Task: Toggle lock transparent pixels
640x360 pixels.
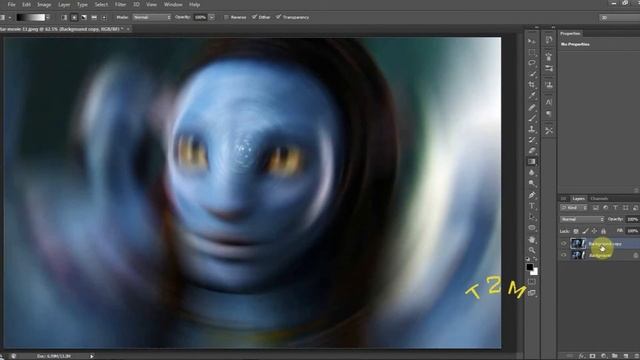Action: click(x=576, y=231)
